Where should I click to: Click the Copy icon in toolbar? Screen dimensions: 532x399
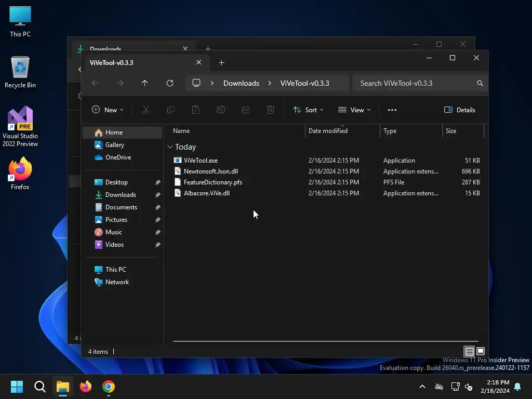[170, 110]
